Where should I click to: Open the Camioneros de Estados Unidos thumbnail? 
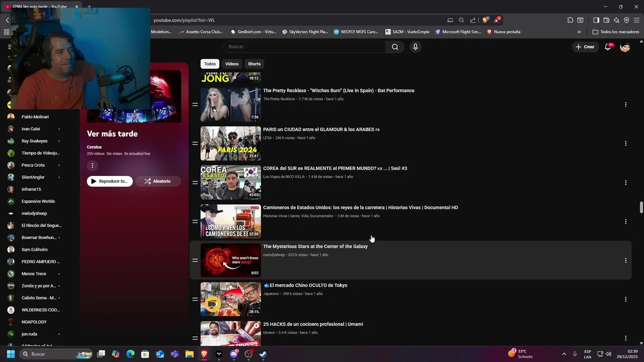pos(230,221)
